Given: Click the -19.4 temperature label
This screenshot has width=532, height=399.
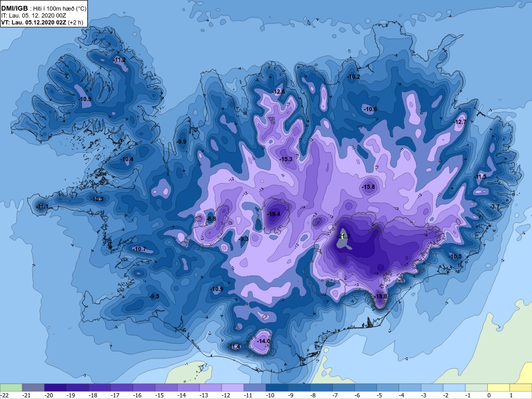Looking at the screenshot, I should [x=273, y=214].
